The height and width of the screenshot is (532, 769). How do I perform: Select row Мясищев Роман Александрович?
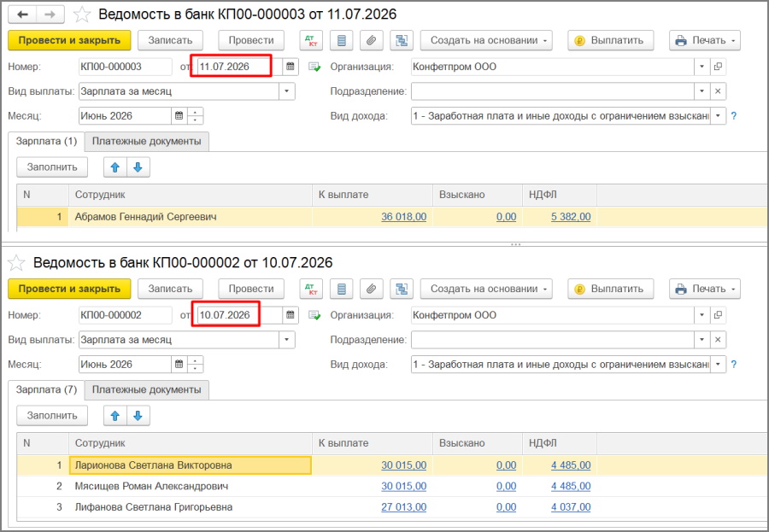pos(392,487)
